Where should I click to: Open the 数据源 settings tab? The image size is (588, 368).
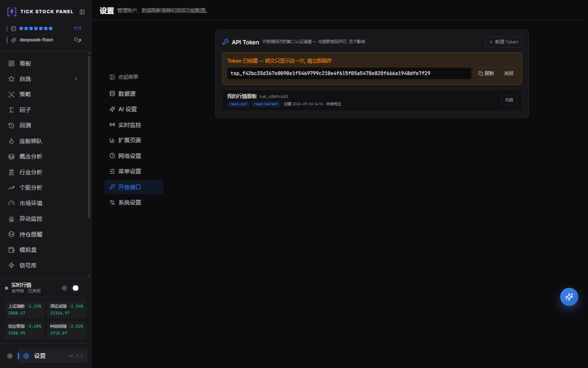click(x=134, y=94)
